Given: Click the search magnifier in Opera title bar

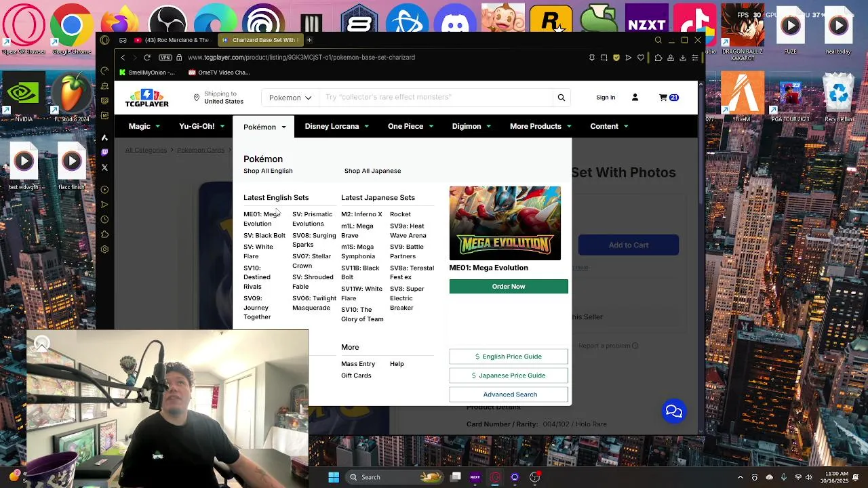Looking at the screenshot, I should [658, 40].
